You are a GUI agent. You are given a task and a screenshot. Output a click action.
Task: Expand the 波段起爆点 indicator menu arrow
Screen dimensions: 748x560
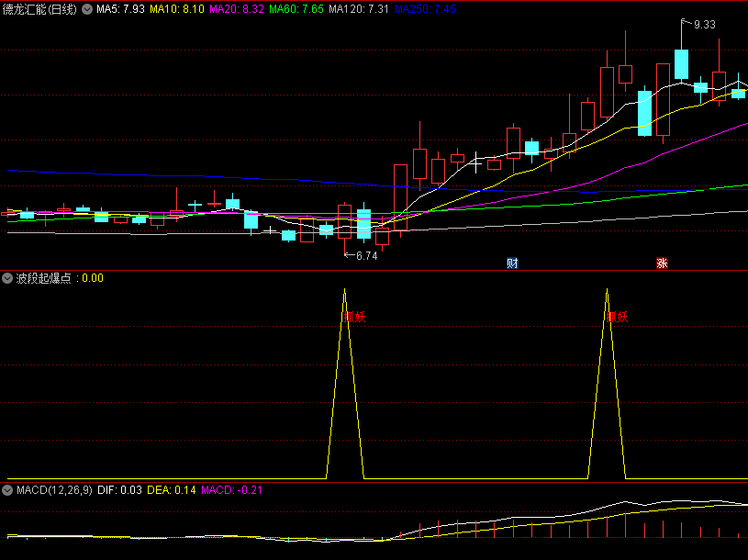[x=7, y=278]
